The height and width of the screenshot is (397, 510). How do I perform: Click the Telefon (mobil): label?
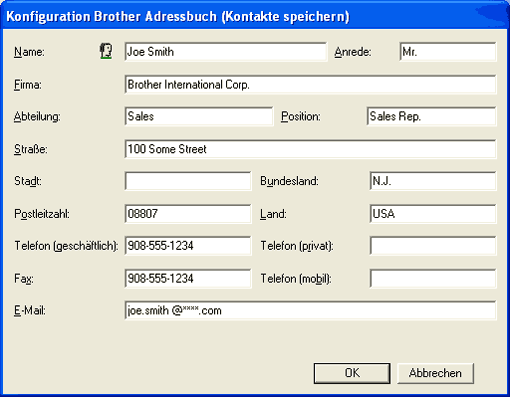pos(296,279)
